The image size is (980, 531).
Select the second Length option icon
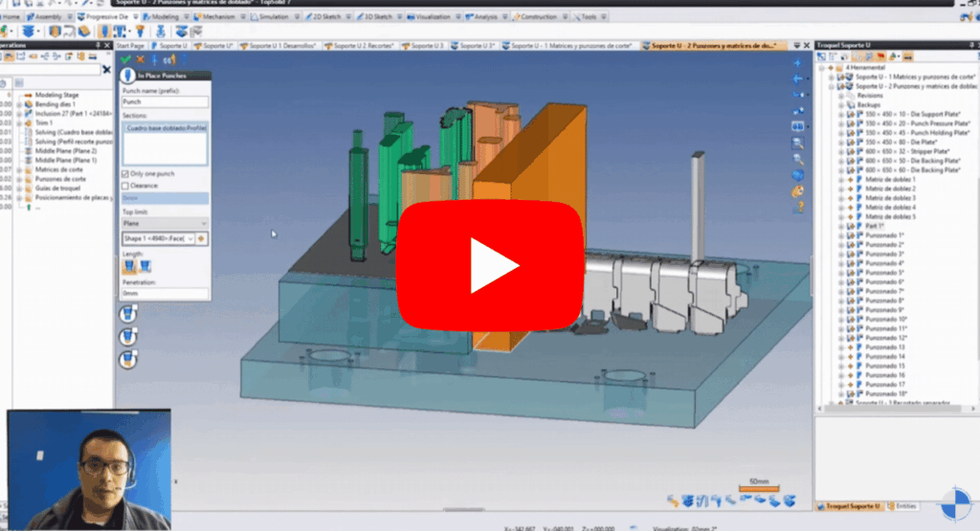(x=145, y=267)
